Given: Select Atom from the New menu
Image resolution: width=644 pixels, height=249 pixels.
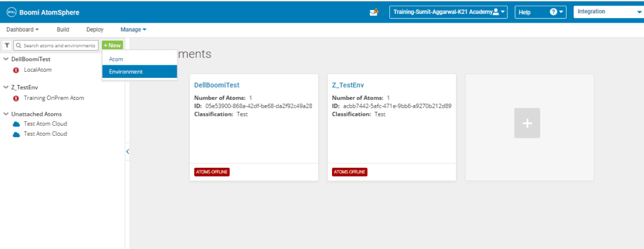Looking at the screenshot, I should tap(140, 59).
